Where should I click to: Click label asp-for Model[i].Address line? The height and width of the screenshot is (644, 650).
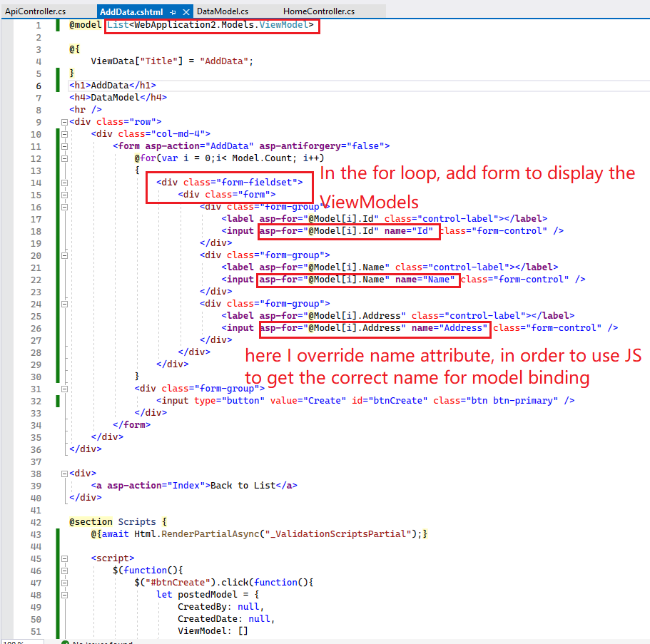click(398, 315)
